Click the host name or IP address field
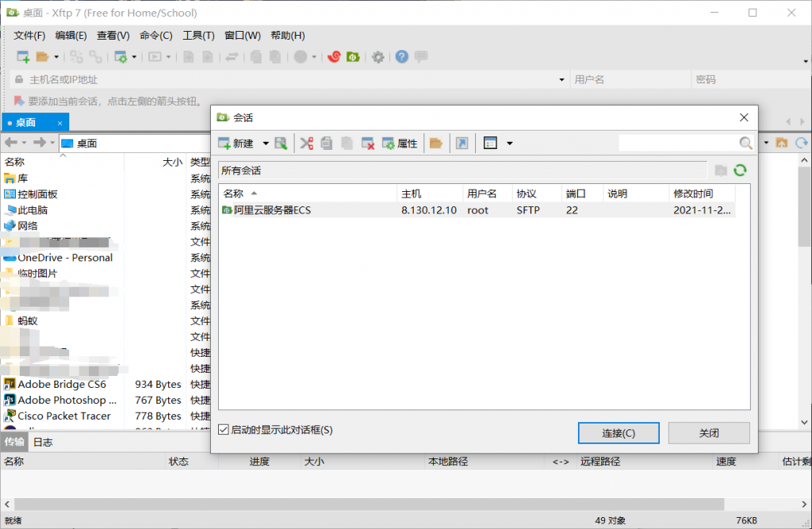 coord(290,79)
